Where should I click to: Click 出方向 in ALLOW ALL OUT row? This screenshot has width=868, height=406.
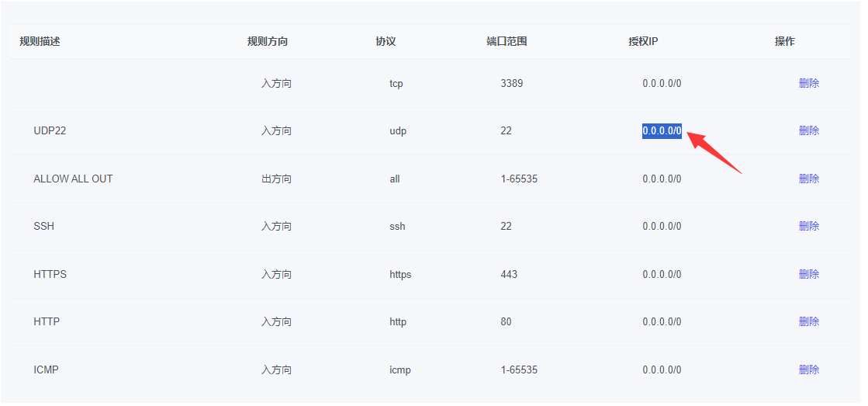coord(276,179)
